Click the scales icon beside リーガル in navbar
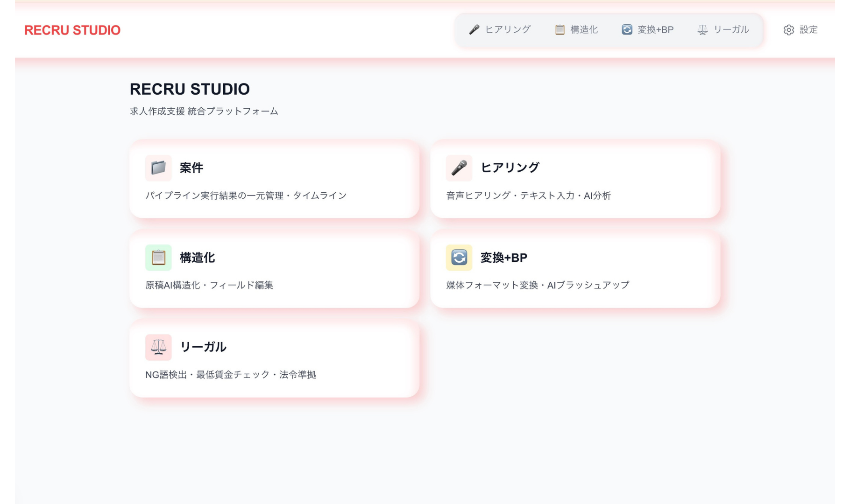The width and height of the screenshot is (850, 504). click(701, 29)
